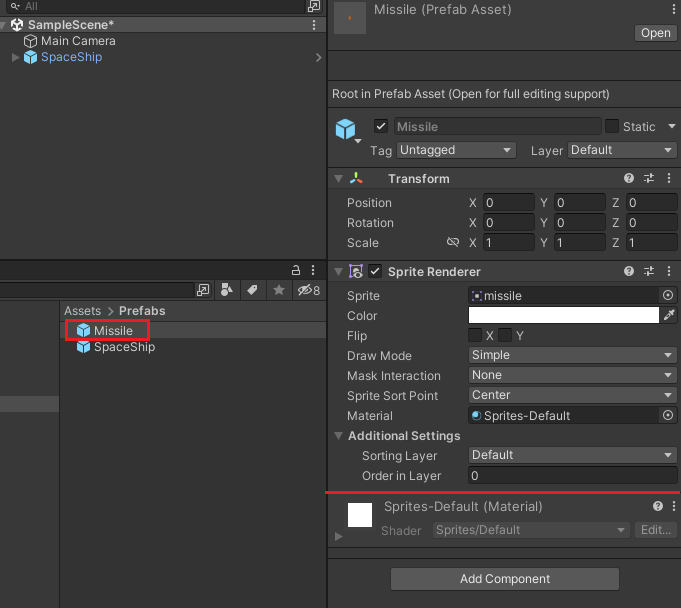Screen dimensions: 681x608
Task: Select SpaceShip object in Hierarchy
Action: [71, 57]
